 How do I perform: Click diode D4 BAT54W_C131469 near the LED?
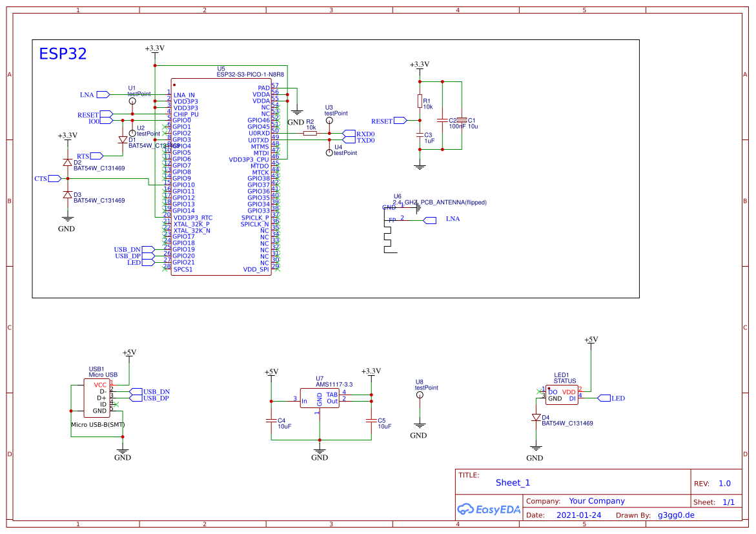[535, 418]
